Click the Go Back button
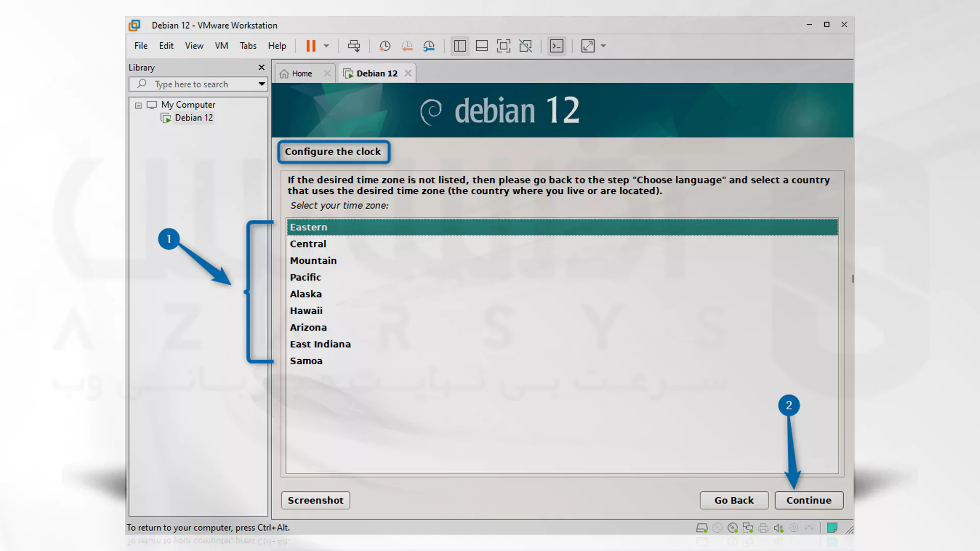The width and height of the screenshot is (980, 551). [733, 500]
